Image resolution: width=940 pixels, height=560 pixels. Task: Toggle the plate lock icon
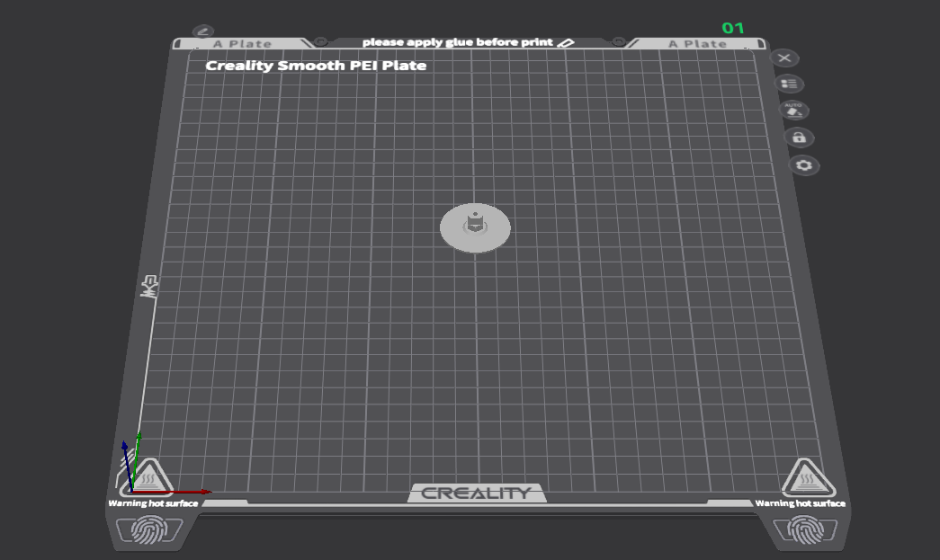799,138
